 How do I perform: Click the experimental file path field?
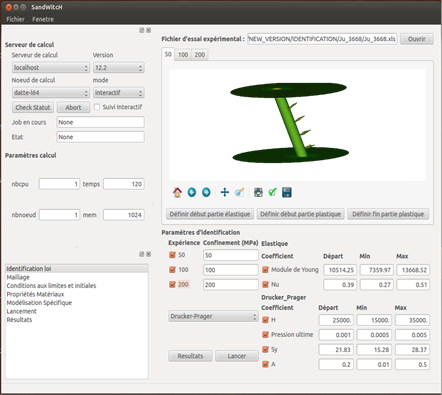tap(322, 39)
